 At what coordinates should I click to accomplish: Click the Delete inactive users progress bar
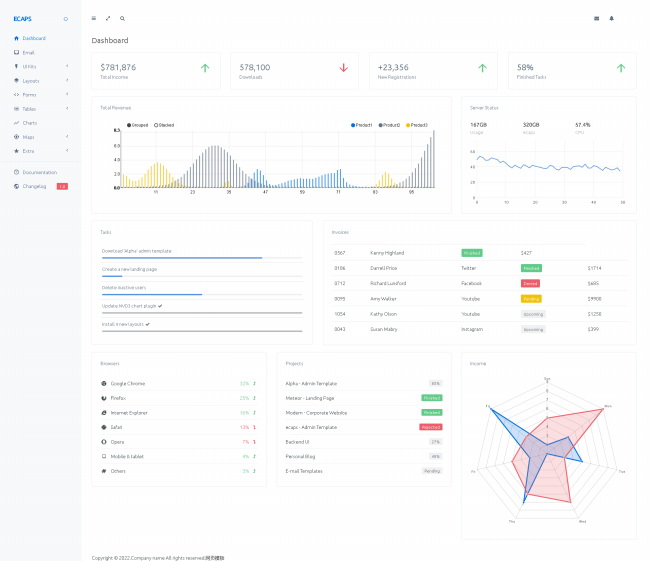pyautogui.click(x=201, y=294)
